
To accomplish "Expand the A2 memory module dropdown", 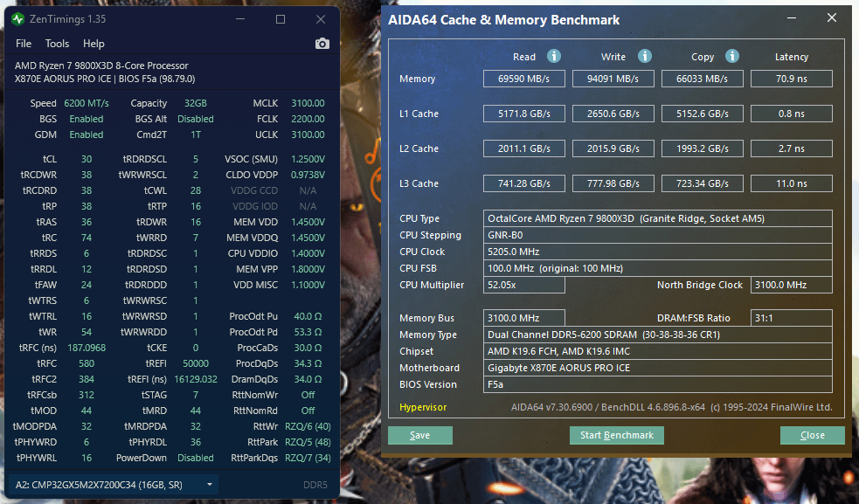I will pos(114,485).
